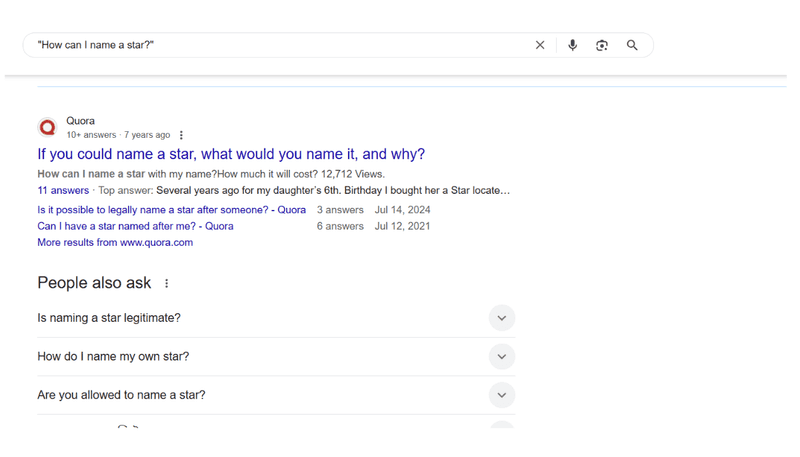Click the Quora site name above result
The width and height of the screenshot is (800, 457).
pos(80,121)
